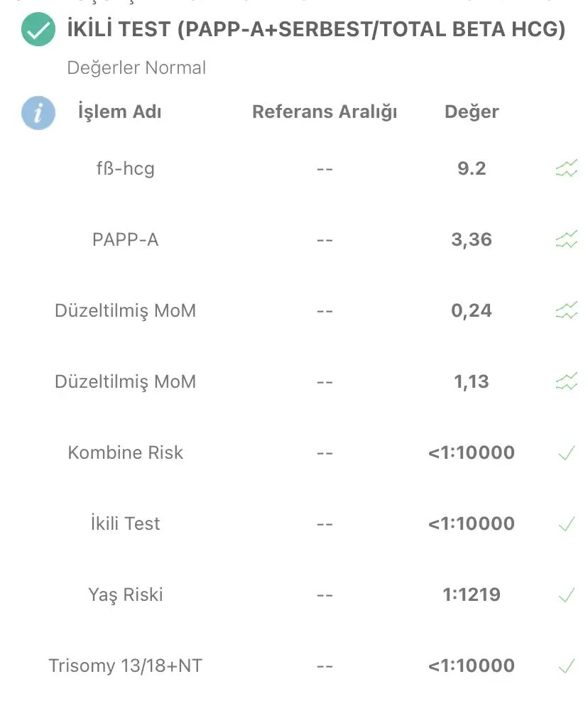Tap the checkmark on Kombine Risk row
This screenshot has height=701, width=588.
[567, 453]
